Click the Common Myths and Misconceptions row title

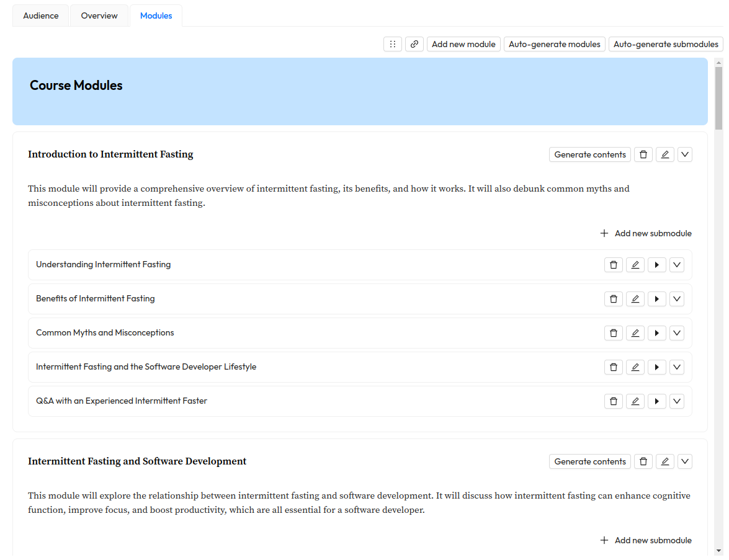105,333
